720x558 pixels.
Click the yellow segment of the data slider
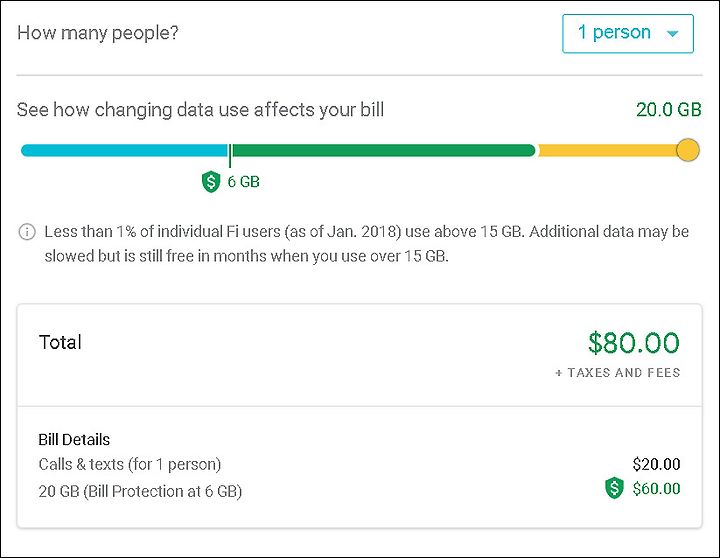pos(607,150)
